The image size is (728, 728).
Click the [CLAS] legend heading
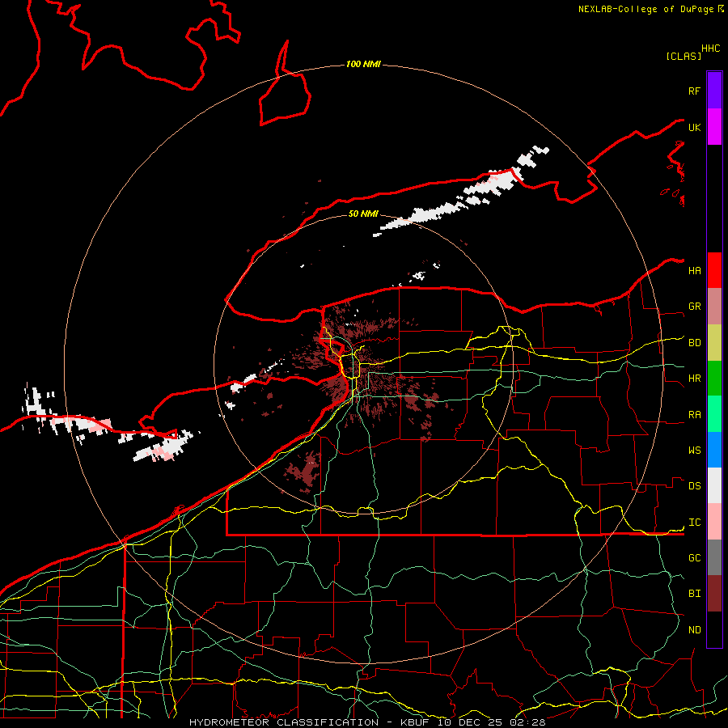pyautogui.click(x=684, y=56)
